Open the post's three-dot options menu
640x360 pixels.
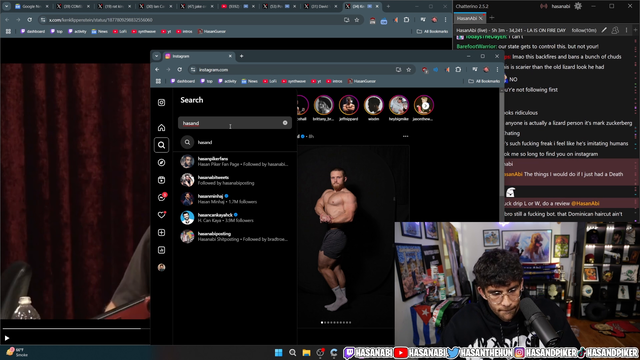[405, 136]
